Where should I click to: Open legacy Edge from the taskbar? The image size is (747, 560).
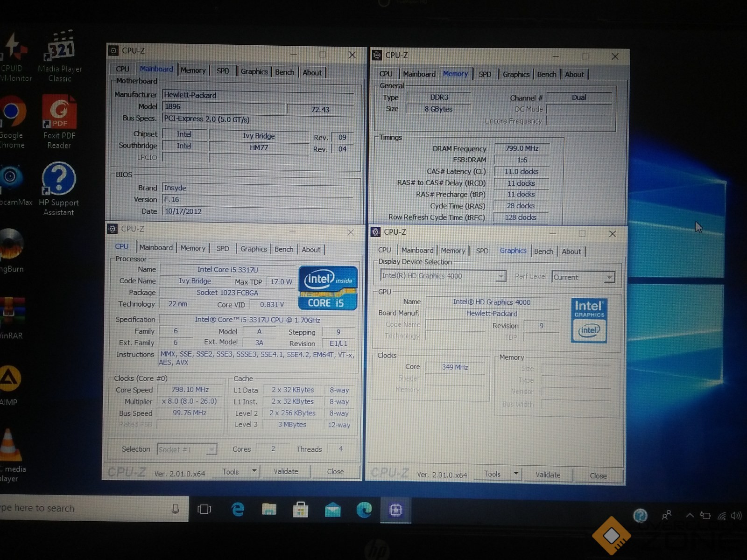click(238, 509)
